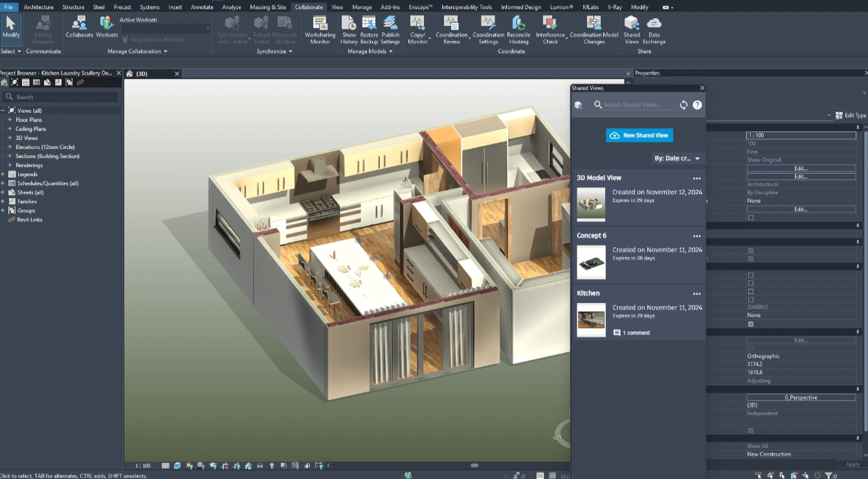Toggle Sun Path icon in view control bar
Image resolution: width=868 pixels, height=479 pixels.
189,465
